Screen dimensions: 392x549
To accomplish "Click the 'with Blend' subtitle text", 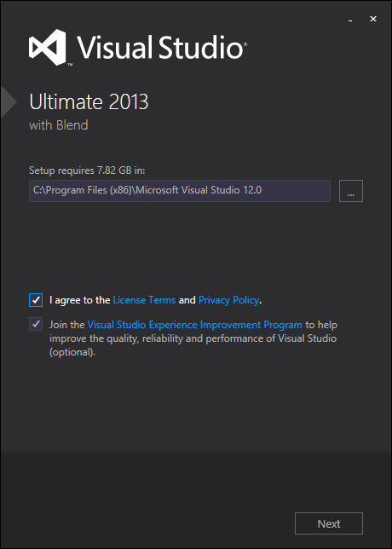I will tap(59, 125).
